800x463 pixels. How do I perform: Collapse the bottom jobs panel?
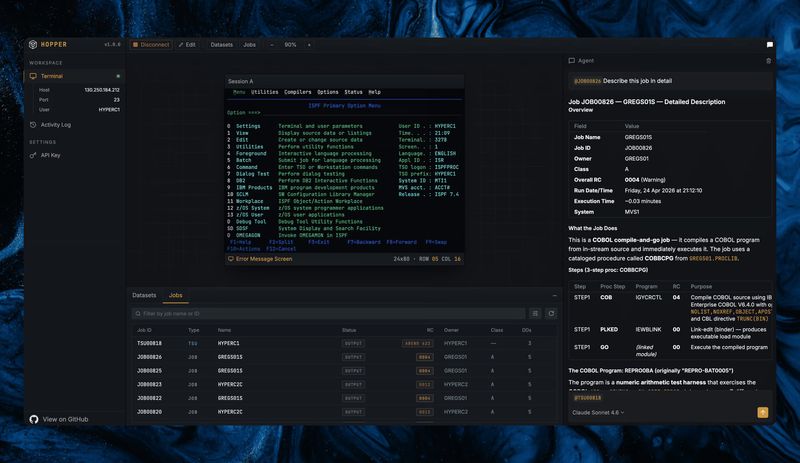point(555,295)
